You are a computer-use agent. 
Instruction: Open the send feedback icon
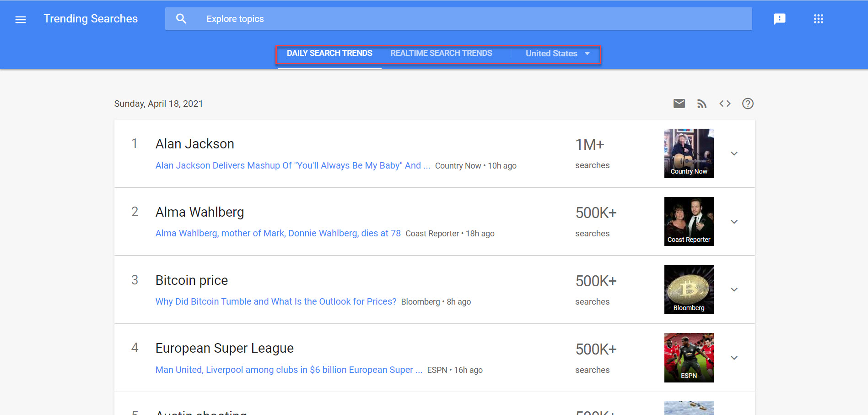(780, 19)
